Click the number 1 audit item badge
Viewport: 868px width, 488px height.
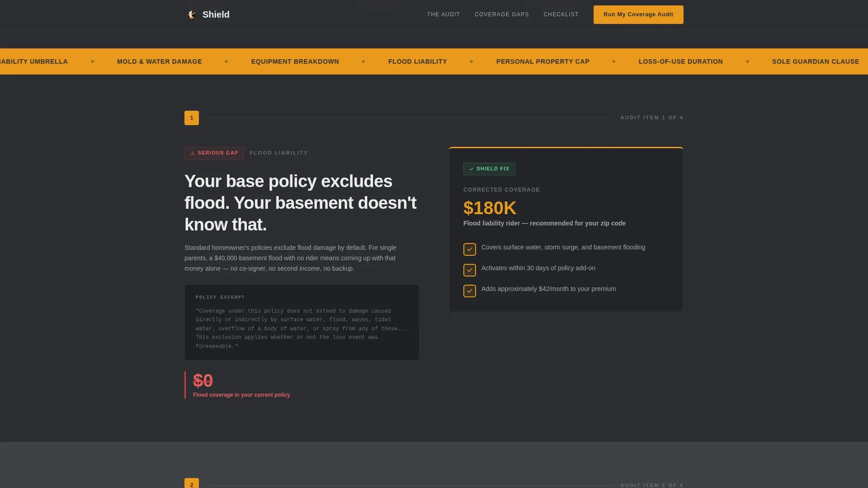pyautogui.click(x=192, y=118)
